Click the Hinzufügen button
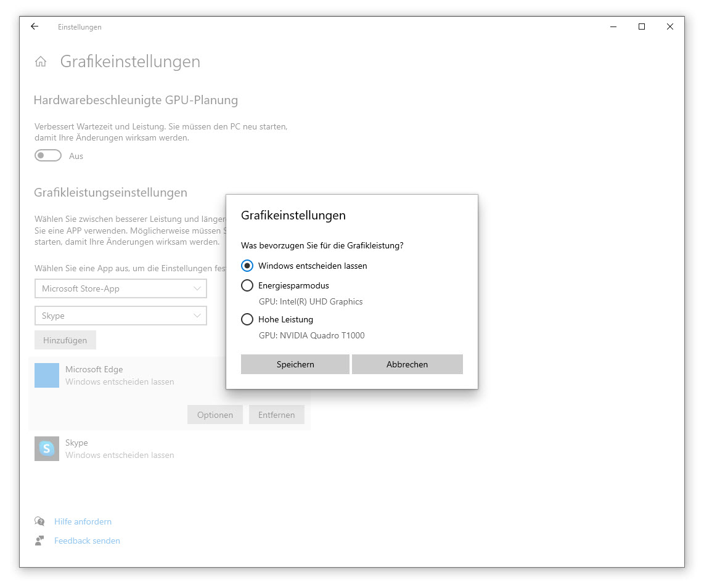This screenshot has width=704, height=588. pyautogui.click(x=65, y=340)
